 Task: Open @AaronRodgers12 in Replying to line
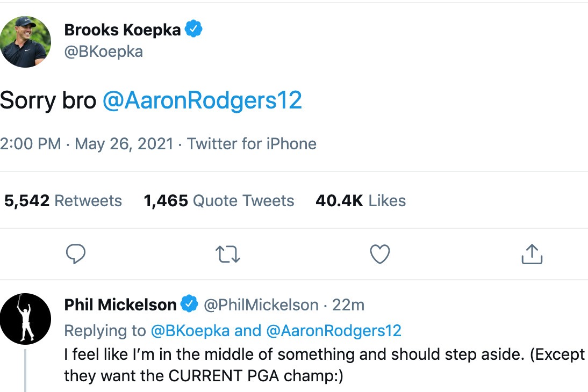334,330
